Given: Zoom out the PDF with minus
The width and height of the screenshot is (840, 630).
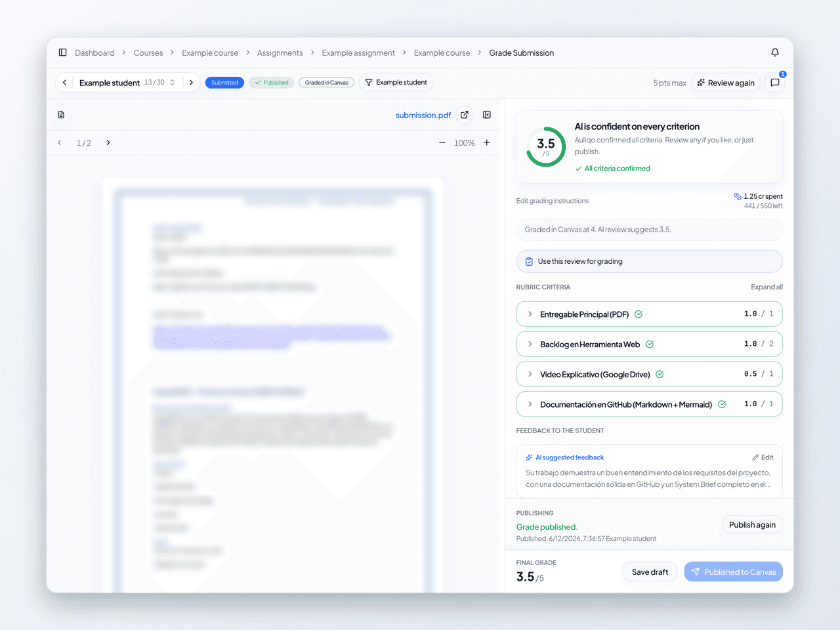Looking at the screenshot, I should click(x=442, y=142).
